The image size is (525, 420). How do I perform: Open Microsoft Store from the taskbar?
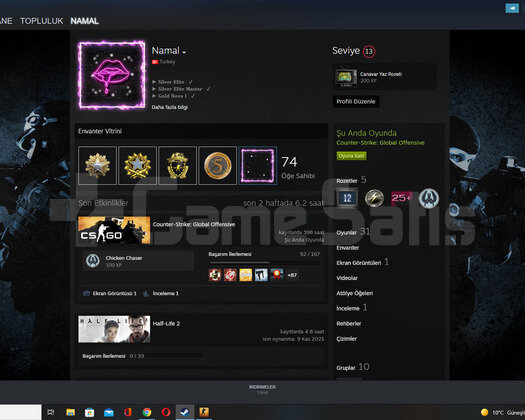pos(89,412)
